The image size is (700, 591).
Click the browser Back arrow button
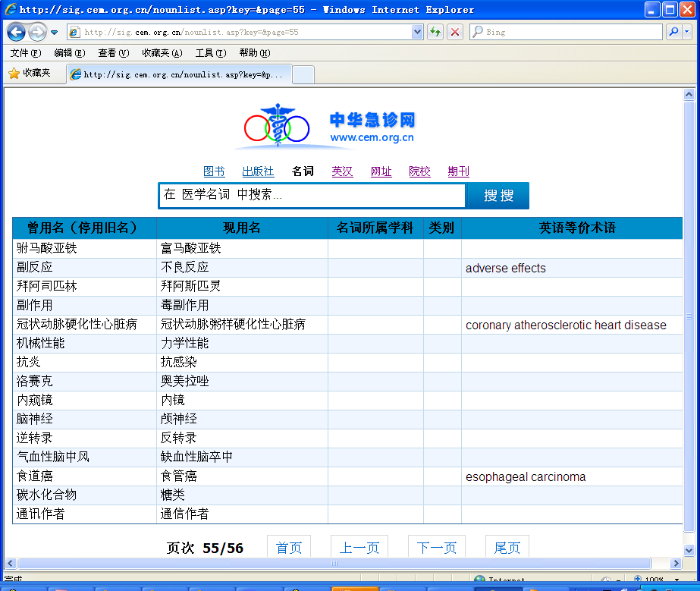[x=16, y=32]
